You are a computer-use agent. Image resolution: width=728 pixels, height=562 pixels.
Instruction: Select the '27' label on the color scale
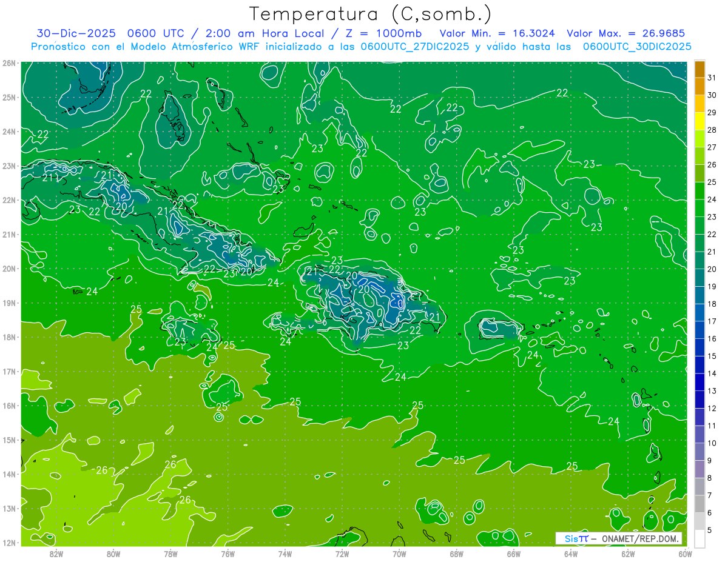[x=712, y=148]
